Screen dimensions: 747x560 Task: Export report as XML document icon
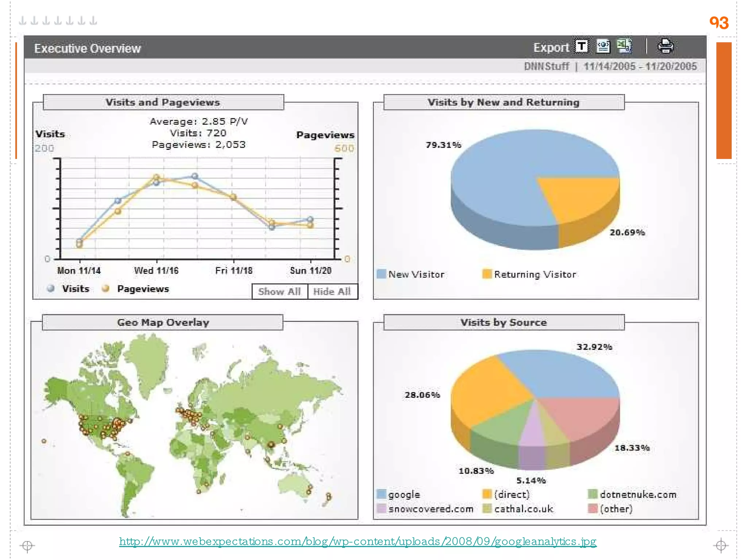(603, 47)
